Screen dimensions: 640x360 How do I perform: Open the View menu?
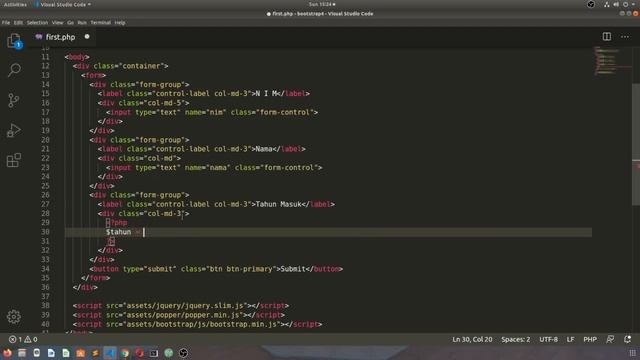pos(58,22)
